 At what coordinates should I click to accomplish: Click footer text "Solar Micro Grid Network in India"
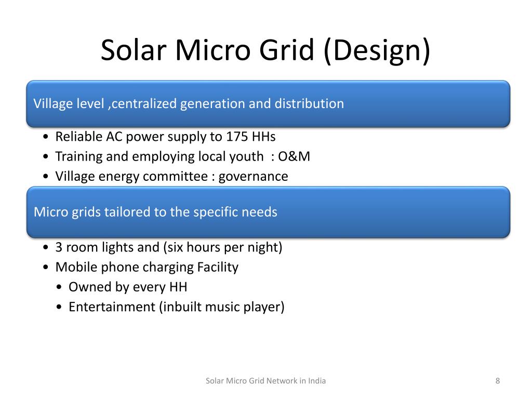point(265,381)
